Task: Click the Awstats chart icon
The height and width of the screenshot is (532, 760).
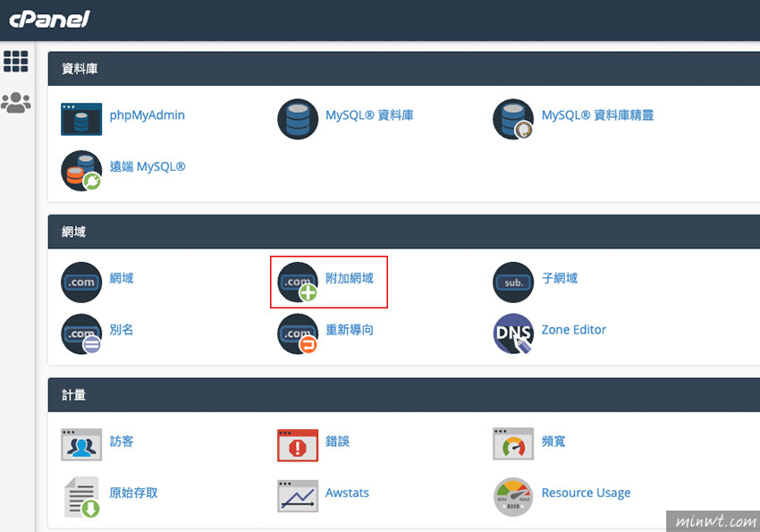Action: (x=298, y=496)
